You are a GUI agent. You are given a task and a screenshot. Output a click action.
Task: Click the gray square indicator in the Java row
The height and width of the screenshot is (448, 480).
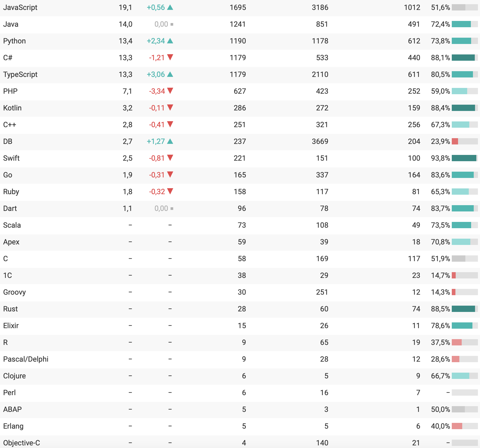click(x=172, y=24)
